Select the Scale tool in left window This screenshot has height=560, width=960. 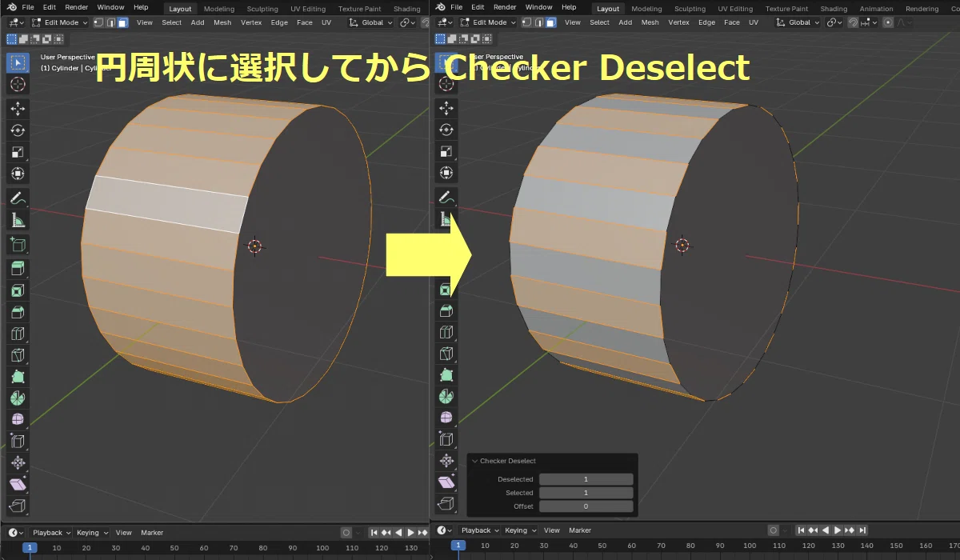[x=18, y=151]
